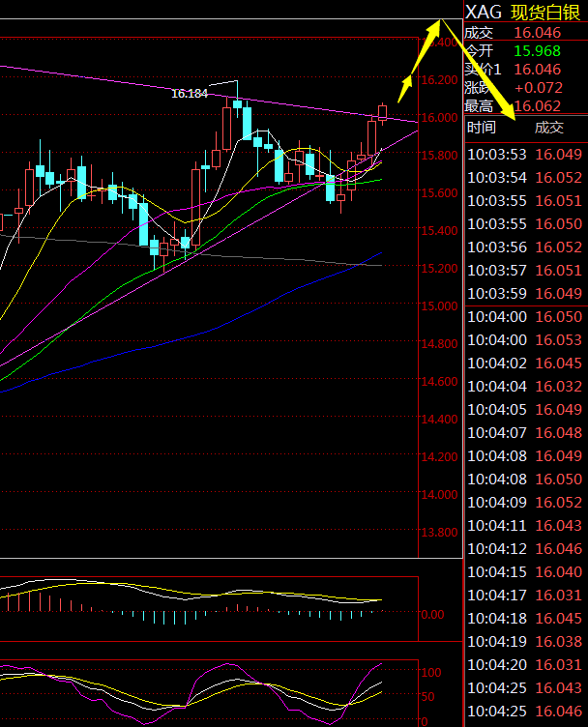
Task: Click the 15.400 price axis label
Action: click(439, 230)
